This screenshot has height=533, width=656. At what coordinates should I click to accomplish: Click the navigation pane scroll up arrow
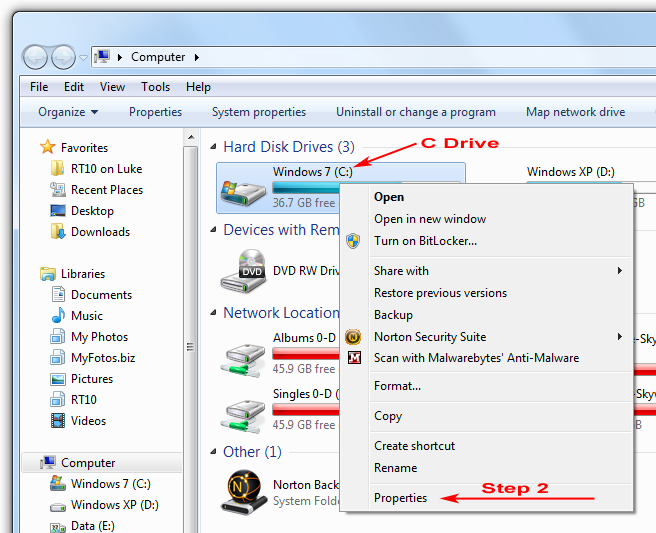point(191,137)
